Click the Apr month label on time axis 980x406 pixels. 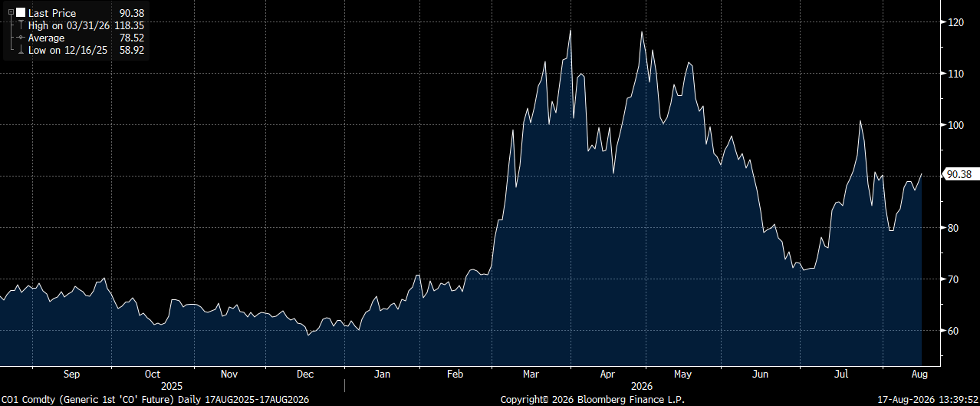pos(607,375)
